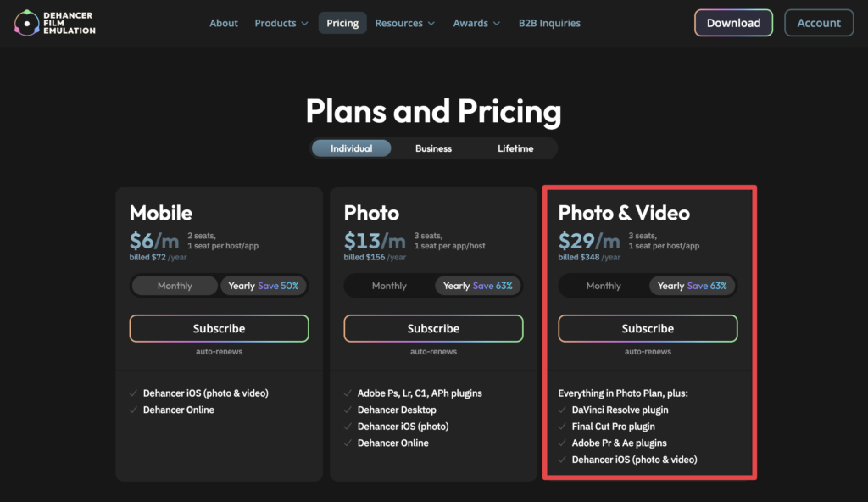Click checkmark next to Adobe Ps, Lr, C1 plugins
868x502 pixels.
pos(348,393)
